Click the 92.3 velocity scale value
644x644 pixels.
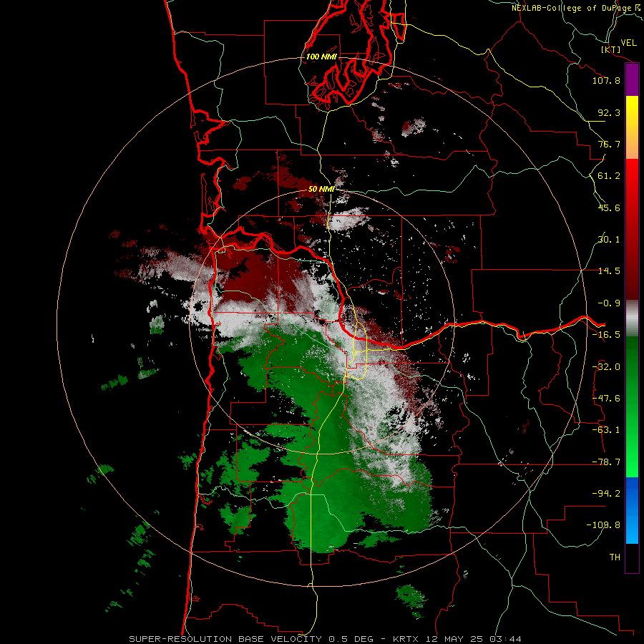[x=609, y=112]
